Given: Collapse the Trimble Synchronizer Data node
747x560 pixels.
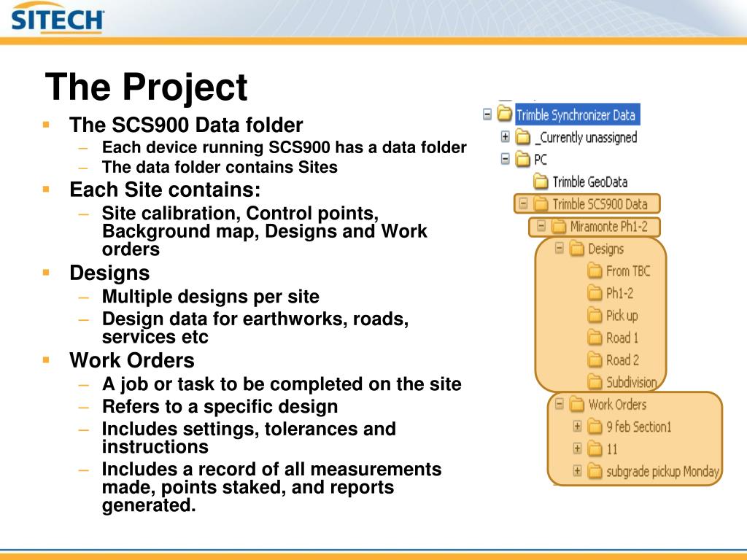Looking at the screenshot, I should pyautogui.click(x=487, y=114).
